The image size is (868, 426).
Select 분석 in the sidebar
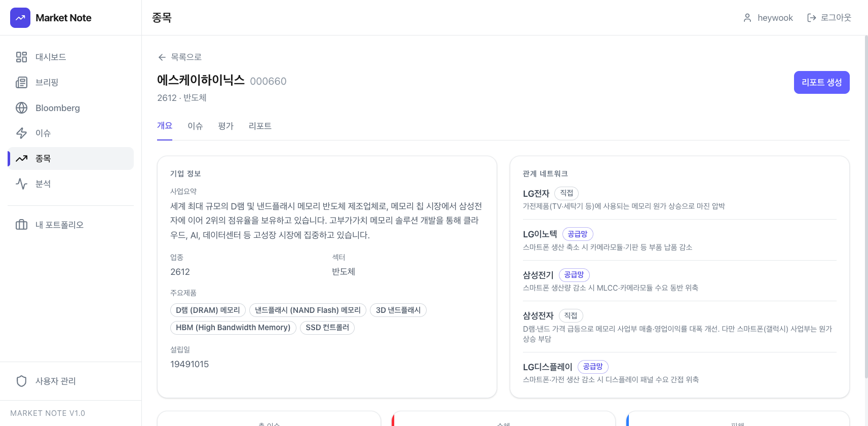pos(71,184)
